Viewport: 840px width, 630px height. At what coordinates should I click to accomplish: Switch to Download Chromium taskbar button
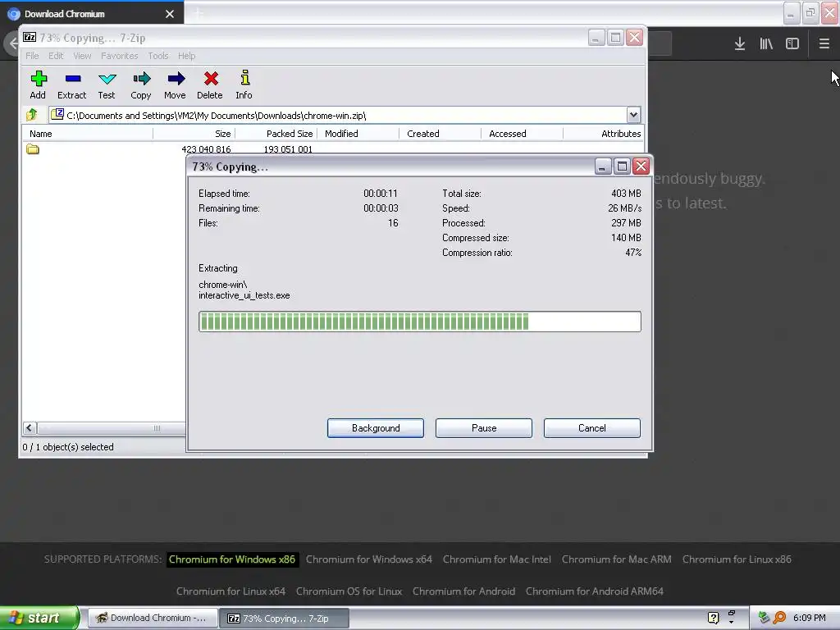click(153, 619)
